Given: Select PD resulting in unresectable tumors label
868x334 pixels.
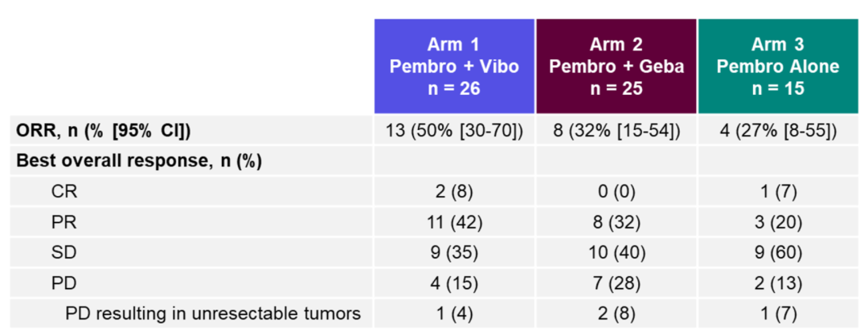Looking at the screenshot, I should [x=212, y=312].
